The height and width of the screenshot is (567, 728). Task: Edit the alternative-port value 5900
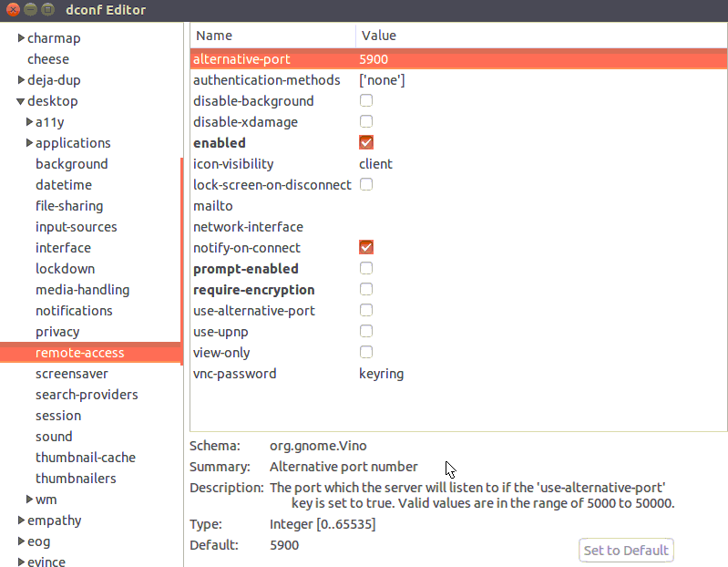click(x=374, y=59)
